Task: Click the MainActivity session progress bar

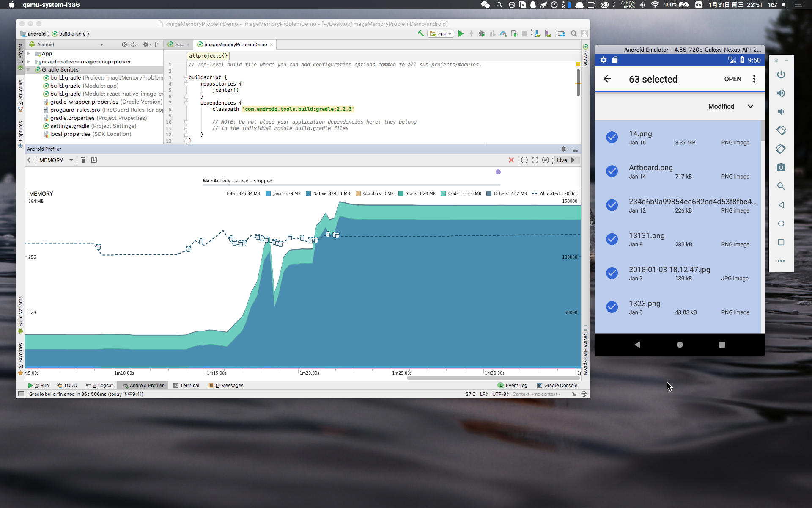Action: pyautogui.click(x=351, y=185)
